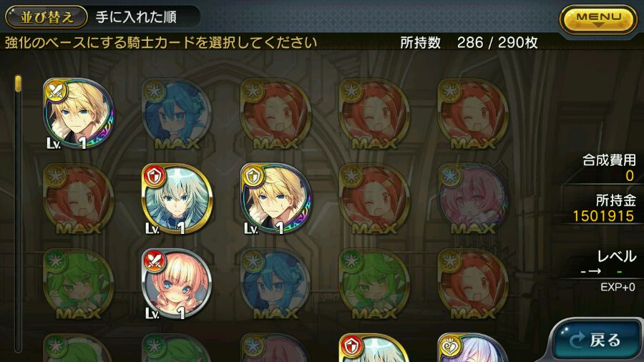Change the 手に入れた順 sort order
This screenshot has width=644, height=362.
136,17
